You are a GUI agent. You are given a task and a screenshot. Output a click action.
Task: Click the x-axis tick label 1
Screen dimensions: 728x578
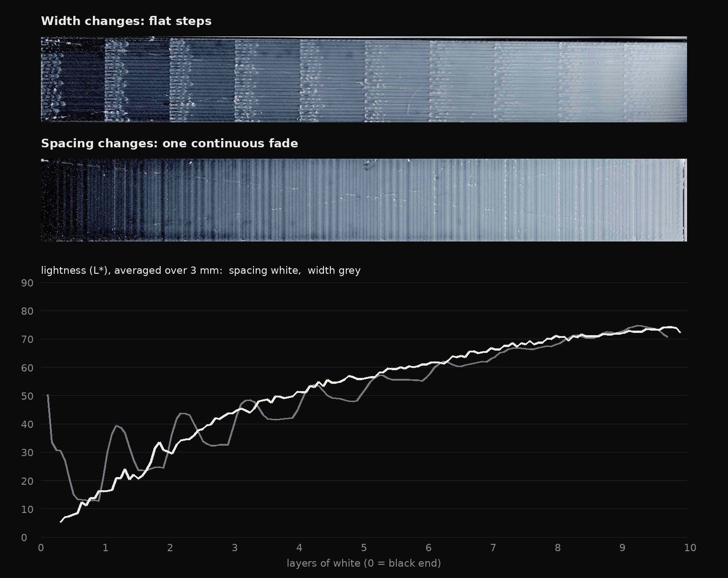[x=106, y=548]
